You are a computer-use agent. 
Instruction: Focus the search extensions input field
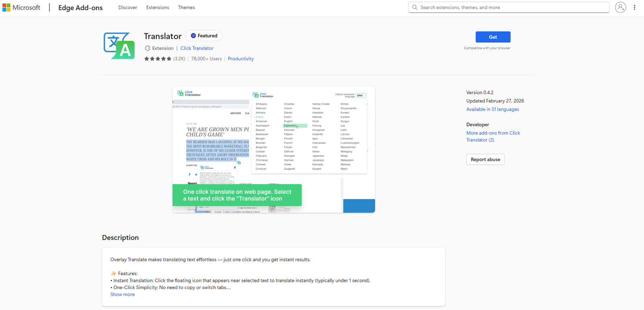point(509,7)
